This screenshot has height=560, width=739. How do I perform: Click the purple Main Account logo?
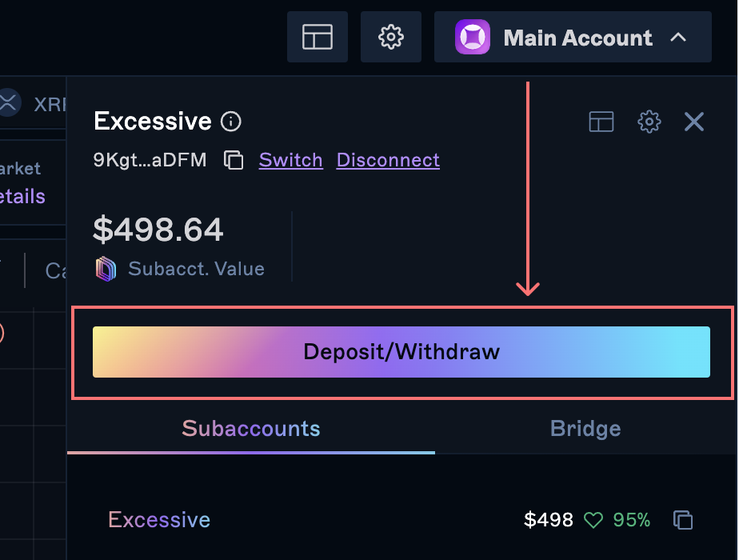click(472, 38)
